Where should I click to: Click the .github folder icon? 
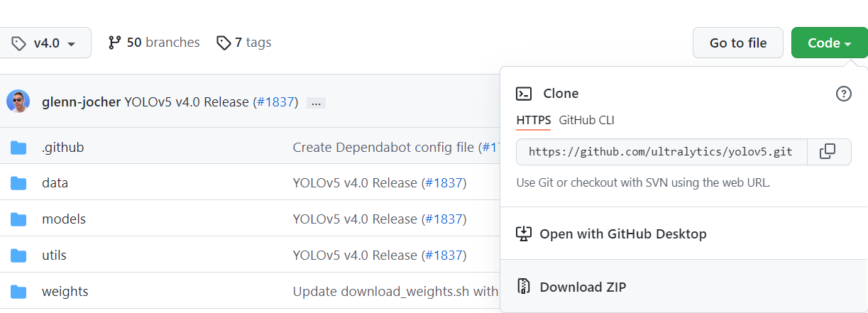[x=18, y=148]
